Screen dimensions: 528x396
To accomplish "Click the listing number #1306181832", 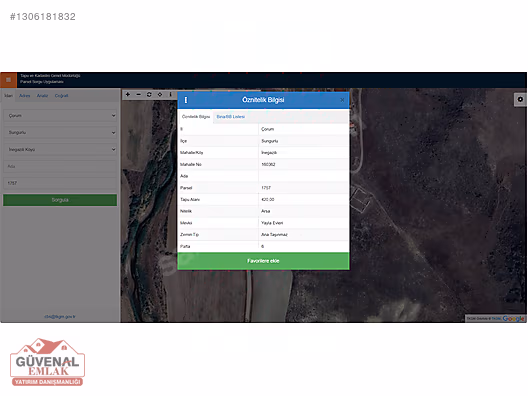I will click(x=43, y=16).
